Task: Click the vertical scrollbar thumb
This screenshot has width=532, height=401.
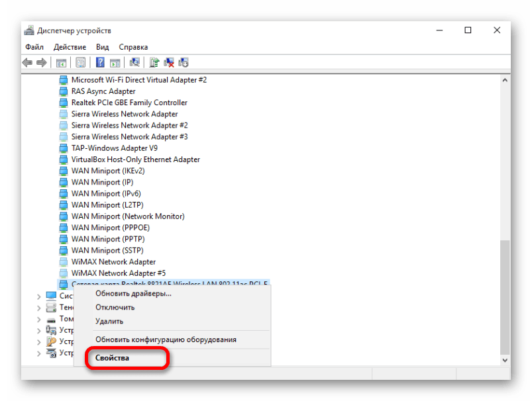Action: point(505,297)
